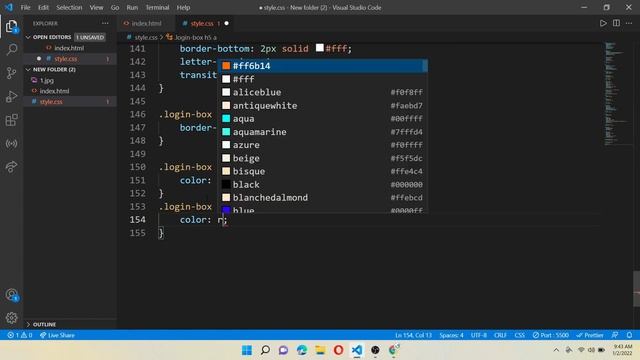Open File Explorer from the taskbar

click(x=320, y=350)
